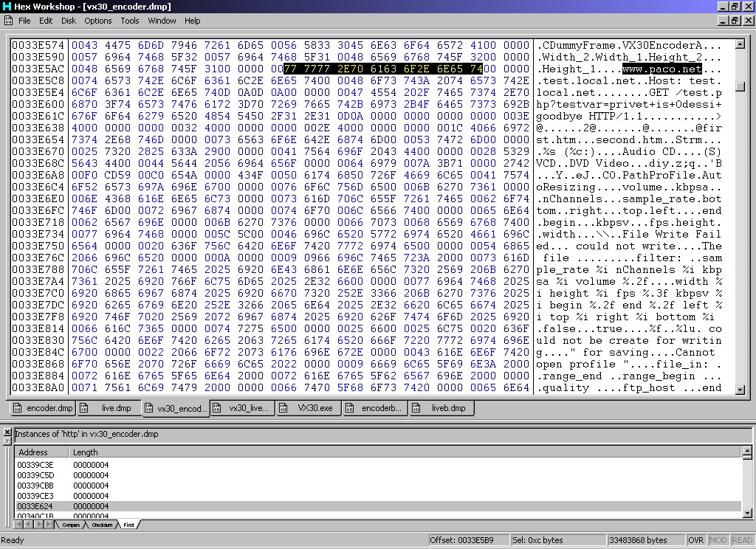Open the Tools menu
The width and height of the screenshot is (756, 549).
(x=130, y=21)
